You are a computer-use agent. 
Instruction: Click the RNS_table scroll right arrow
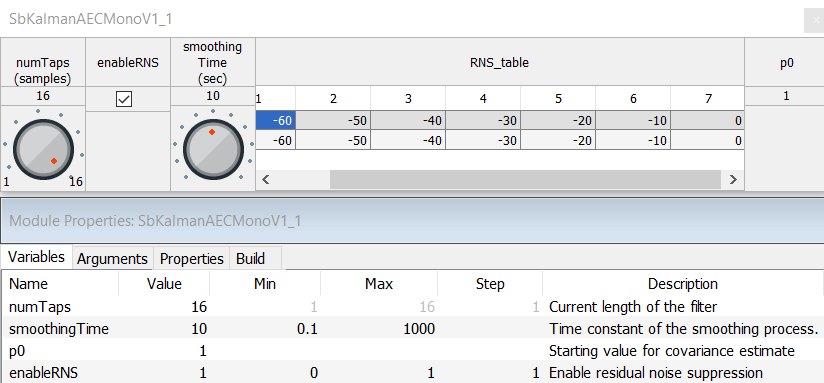point(733,180)
